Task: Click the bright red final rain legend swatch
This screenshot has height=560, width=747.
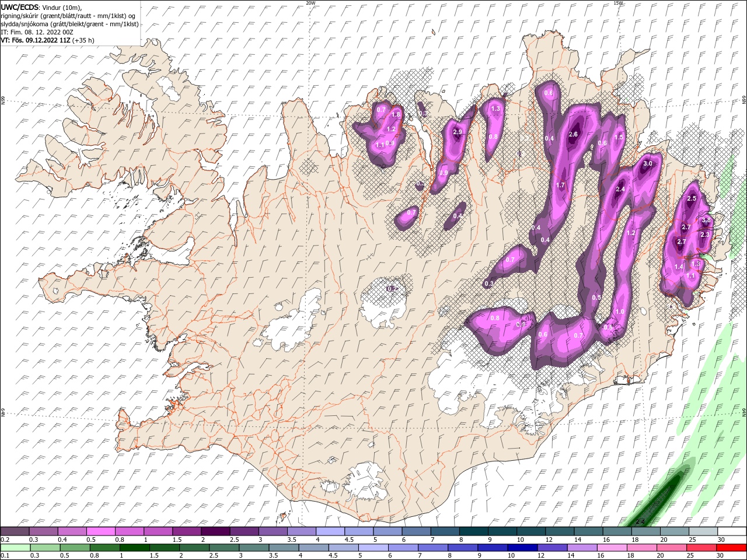Action: pyautogui.click(x=731, y=548)
